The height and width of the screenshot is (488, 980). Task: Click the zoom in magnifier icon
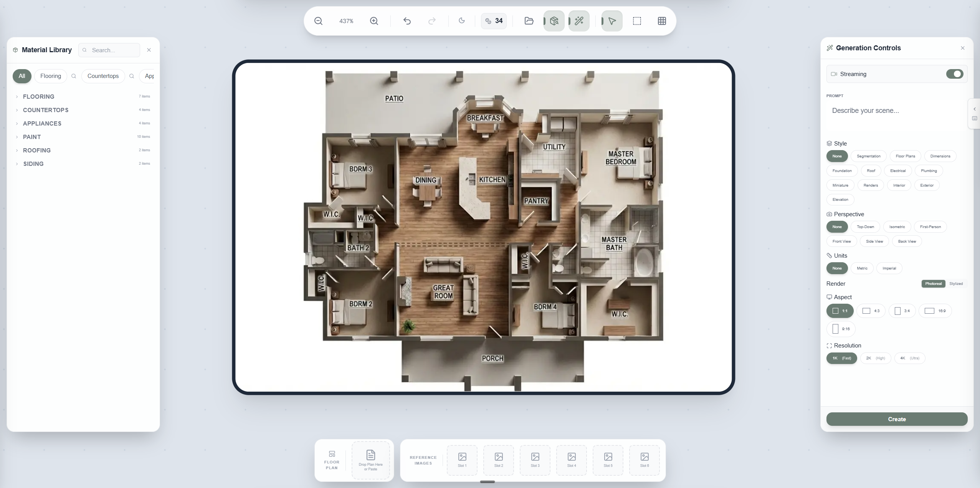click(374, 21)
